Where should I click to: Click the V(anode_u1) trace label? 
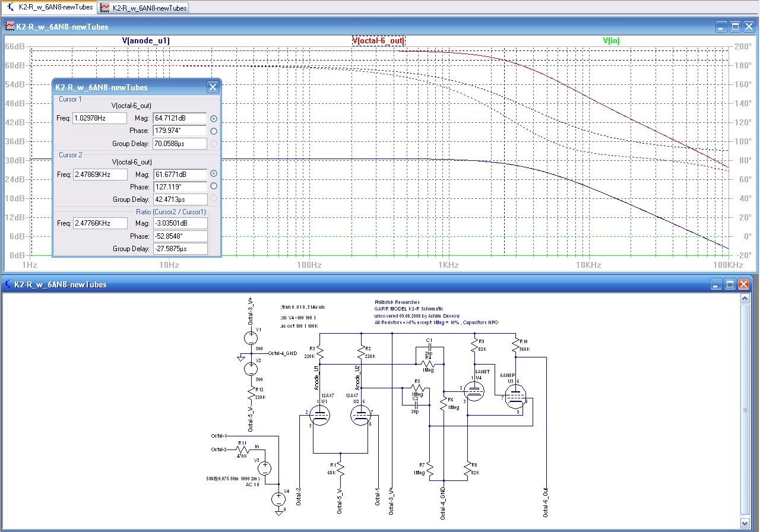(x=146, y=41)
